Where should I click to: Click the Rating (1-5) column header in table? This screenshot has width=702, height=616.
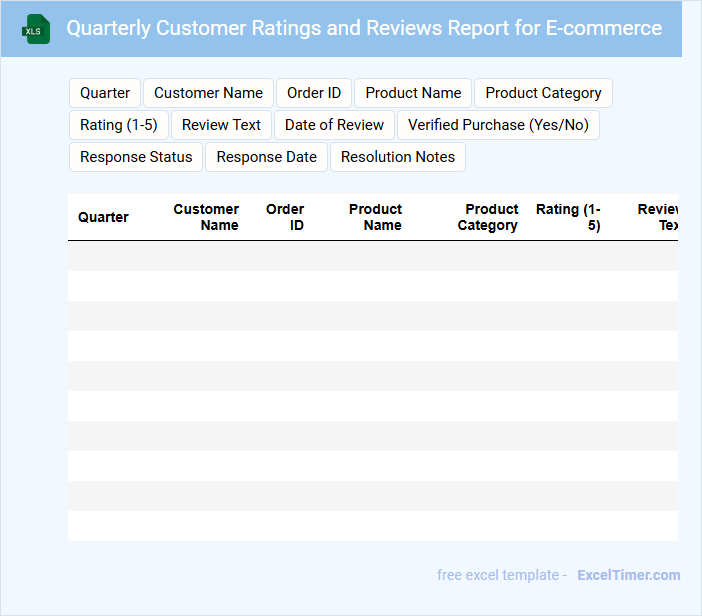[568, 217]
